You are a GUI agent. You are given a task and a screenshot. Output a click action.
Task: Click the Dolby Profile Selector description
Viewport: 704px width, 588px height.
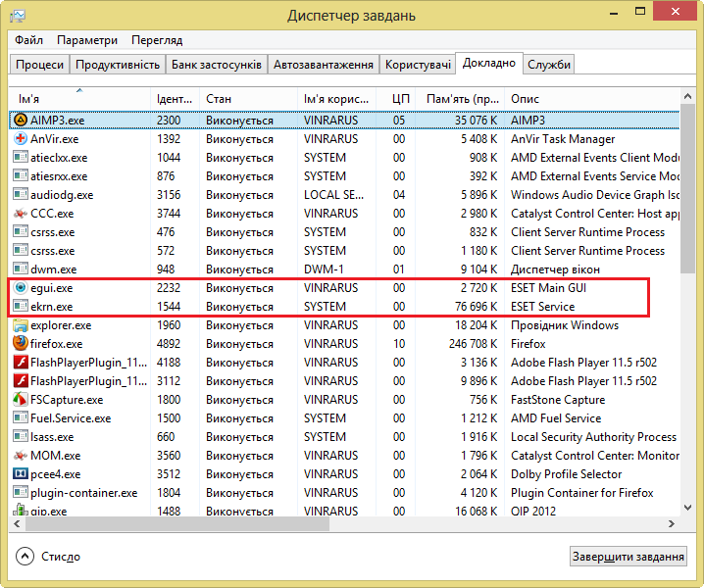tap(566, 474)
